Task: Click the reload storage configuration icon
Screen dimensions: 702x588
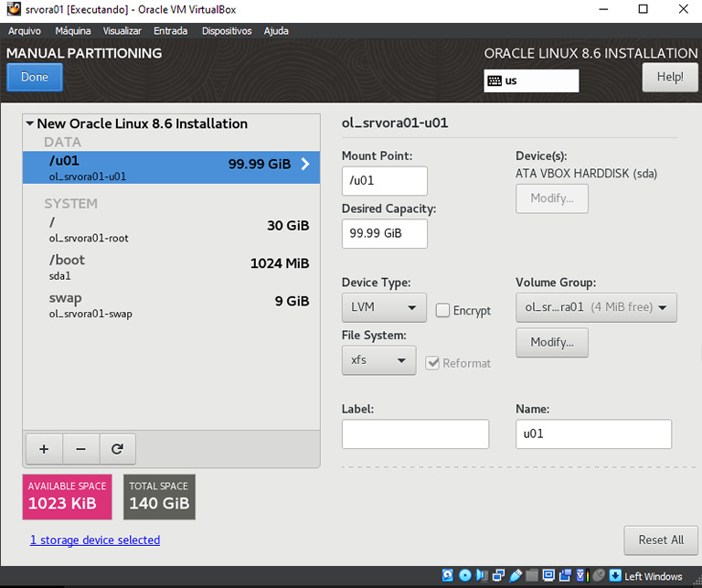Action: (117, 449)
